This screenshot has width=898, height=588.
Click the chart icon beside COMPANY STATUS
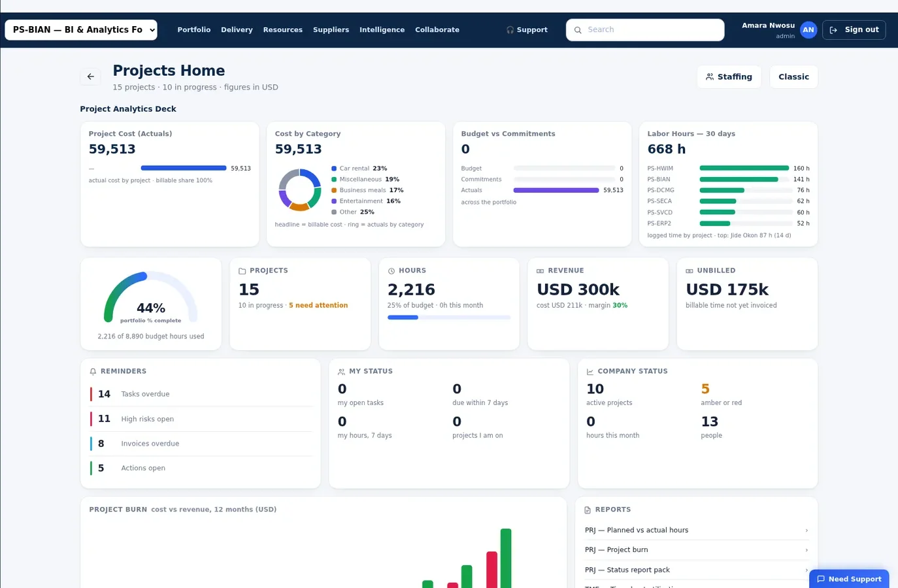click(x=590, y=371)
